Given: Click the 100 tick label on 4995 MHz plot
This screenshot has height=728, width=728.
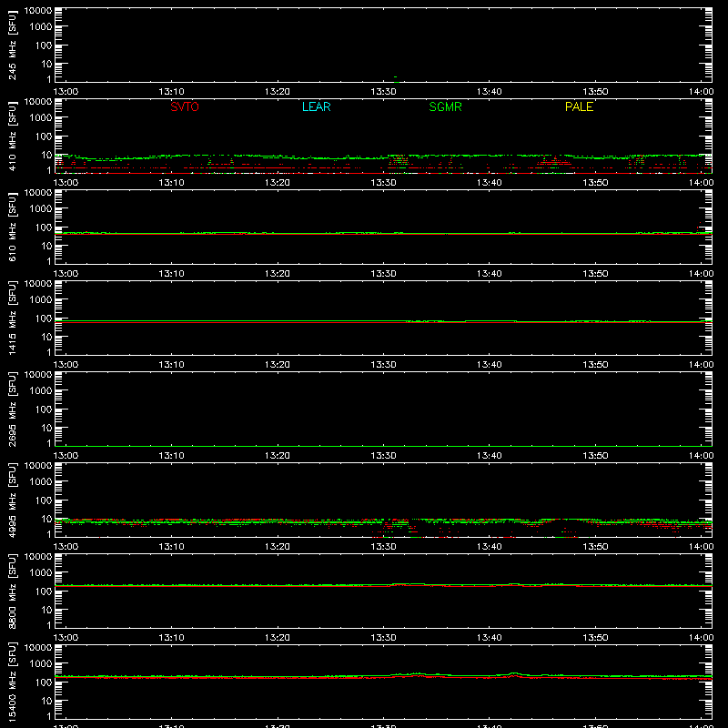Looking at the screenshot, I should [x=44, y=500].
